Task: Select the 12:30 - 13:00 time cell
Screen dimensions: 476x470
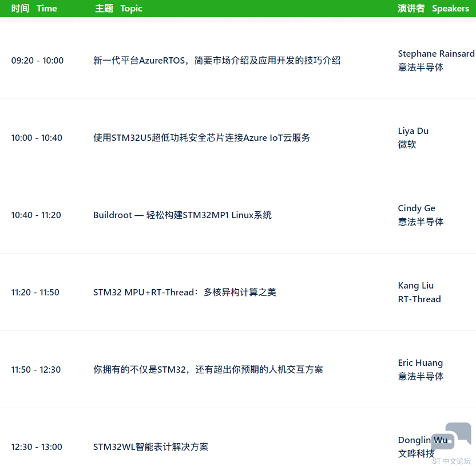Action: (x=37, y=447)
